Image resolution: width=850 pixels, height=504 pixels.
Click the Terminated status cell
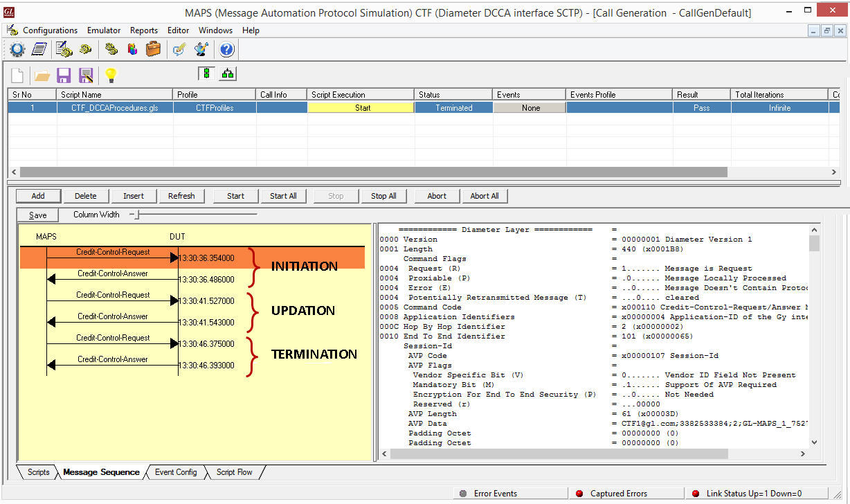point(454,108)
